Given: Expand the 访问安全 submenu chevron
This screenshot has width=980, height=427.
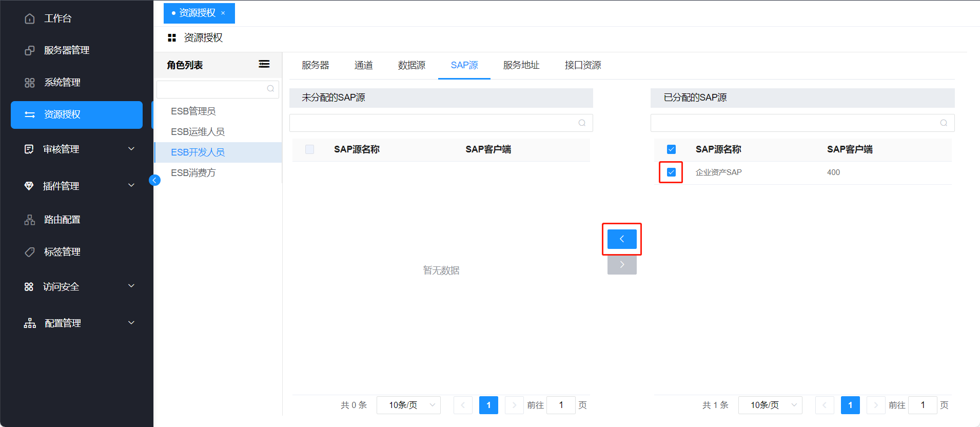Looking at the screenshot, I should click(x=131, y=286).
